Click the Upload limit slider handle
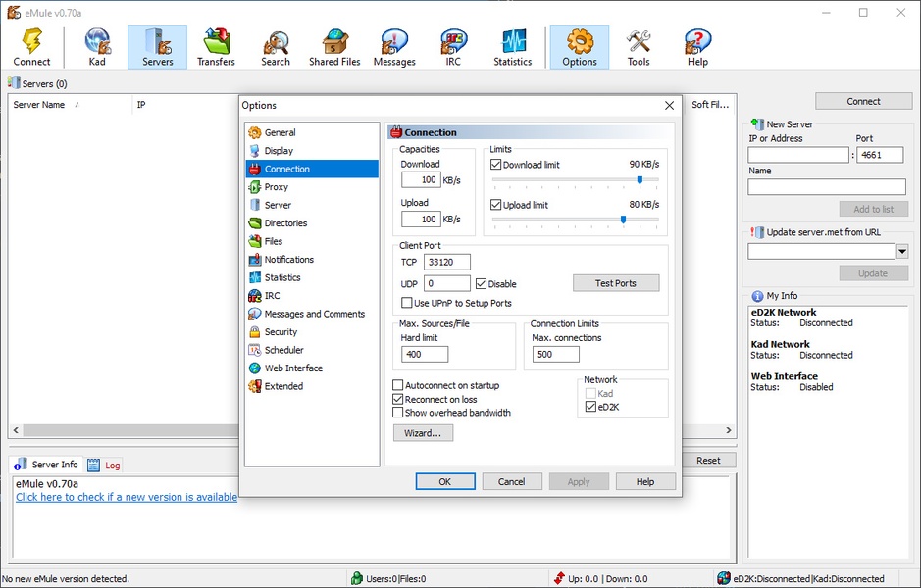The width and height of the screenshot is (921, 588). click(x=623, y=220)
